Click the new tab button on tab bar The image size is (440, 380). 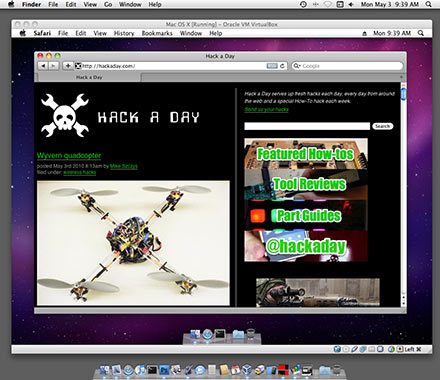pos(401,77)
